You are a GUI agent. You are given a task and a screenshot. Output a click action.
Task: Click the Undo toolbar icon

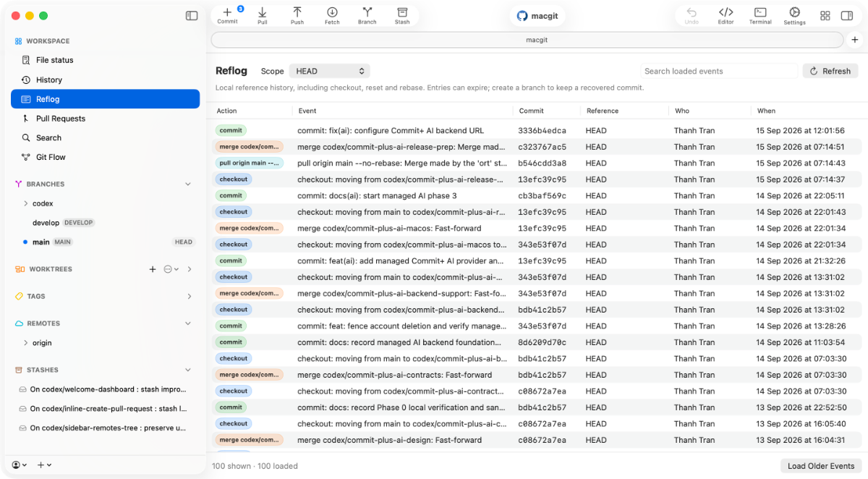click(692, 15)
